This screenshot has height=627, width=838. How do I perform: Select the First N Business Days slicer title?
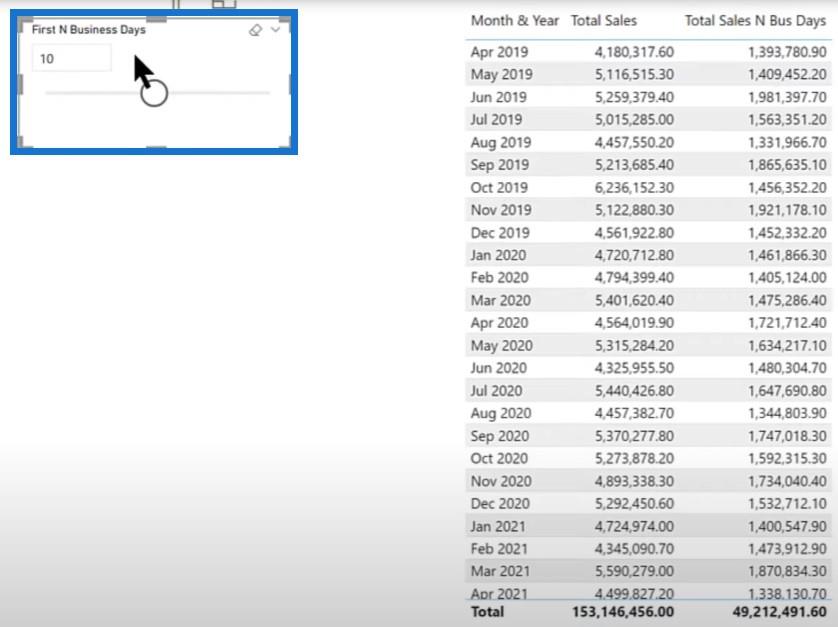pyautogui.click(x=89, y=29)
